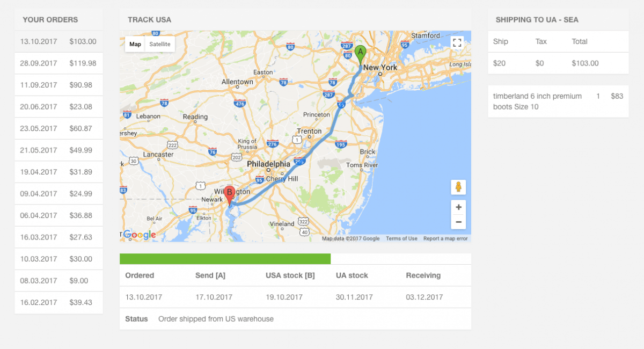Toggle fullscreen map view
The width and height of the screenshot is (644, 349).
pos(458,43)
